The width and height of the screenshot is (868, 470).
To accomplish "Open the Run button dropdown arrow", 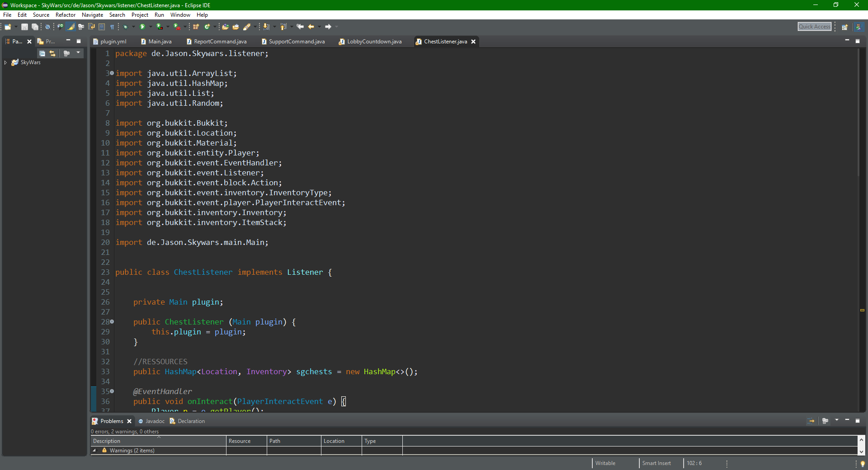I will [x=150, y=27].
